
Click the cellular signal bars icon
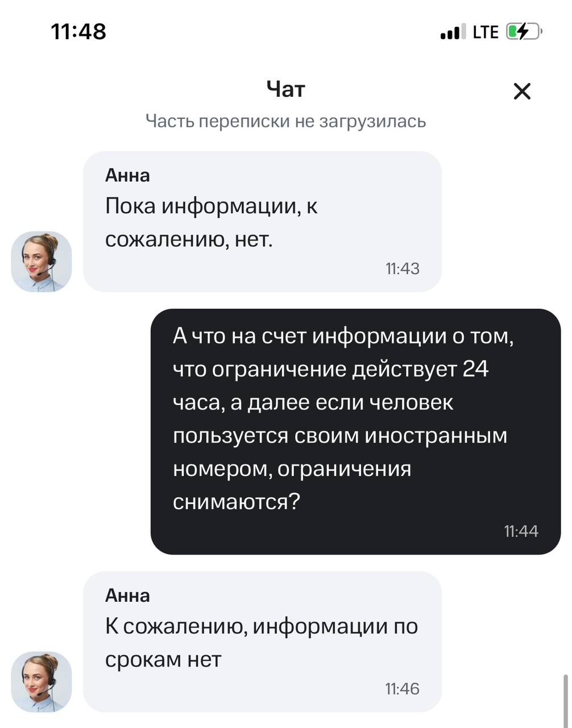pyautogui.click(x=453, y=32)
